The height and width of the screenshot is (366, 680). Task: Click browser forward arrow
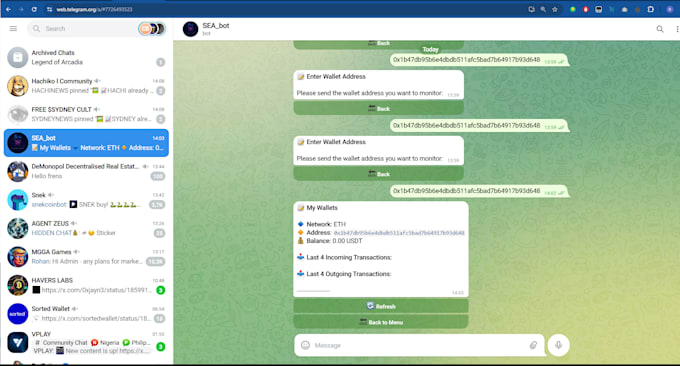(x=21, y=9)
